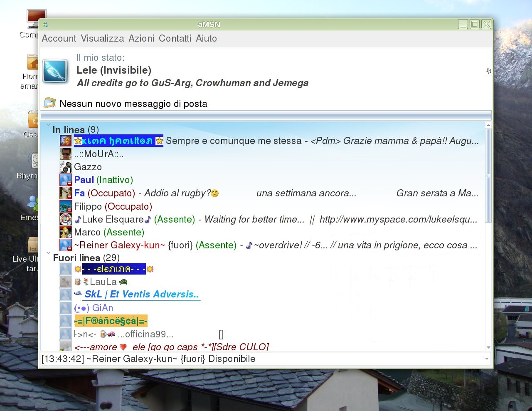This screenshot has height=411, width=532.
Task: Collapse the In linea contact group
Action: pos(48,124)
